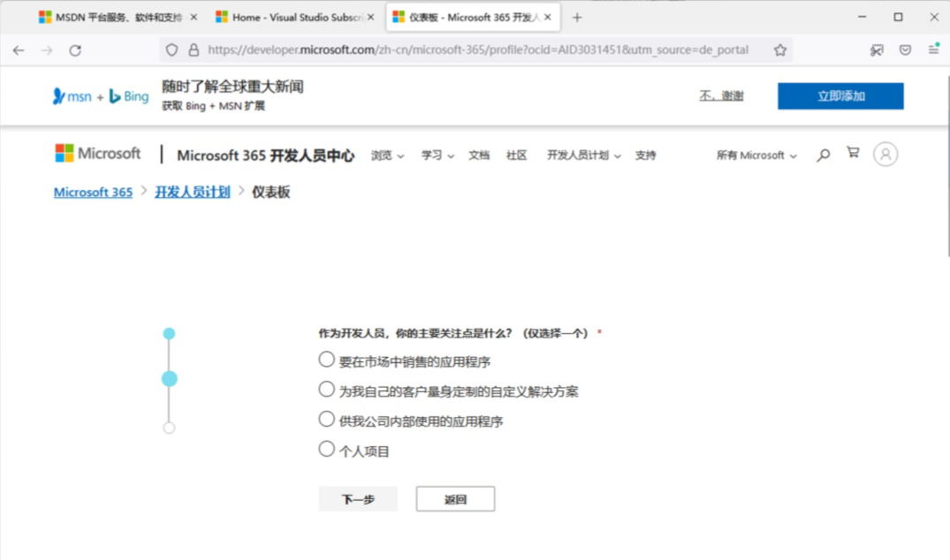Click the 立即添加 button

click(x=840, y=95)
